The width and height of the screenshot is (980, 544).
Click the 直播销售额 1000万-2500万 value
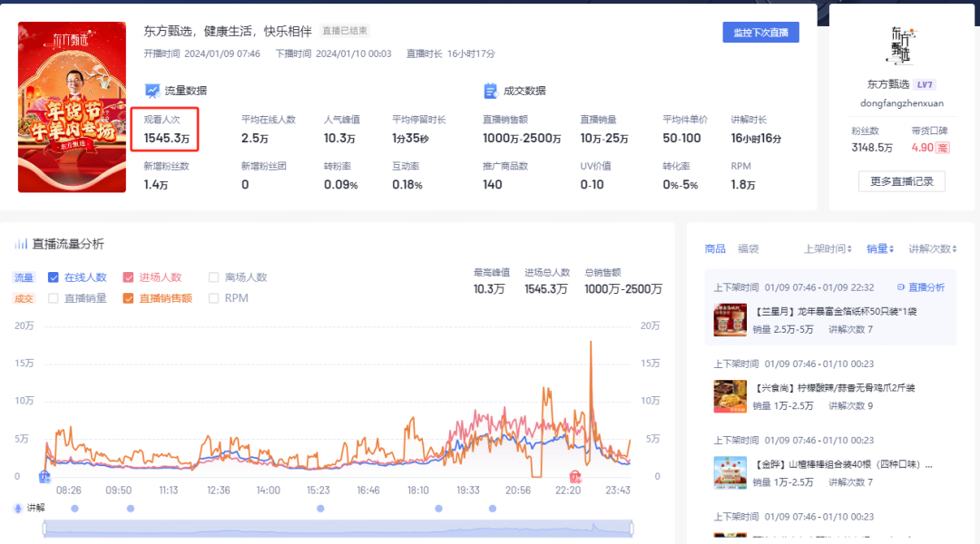click(x=522, y=139)
